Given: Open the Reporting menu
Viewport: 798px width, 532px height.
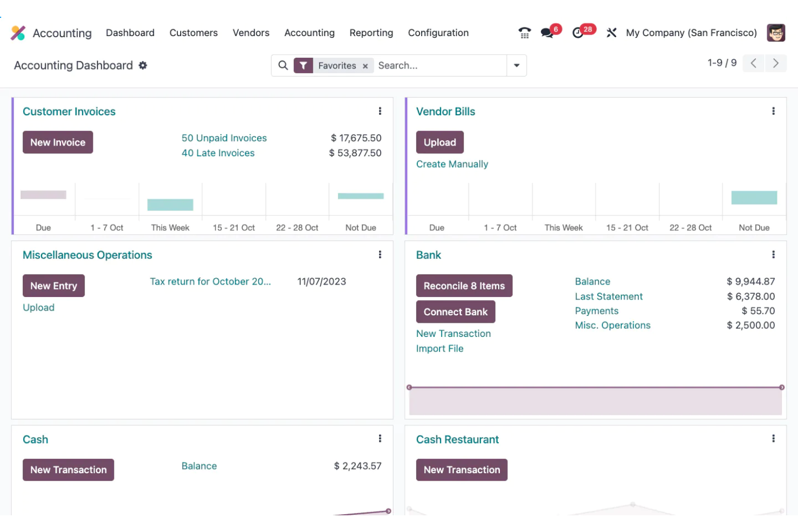Looking at the screenshot, I should 371,32.
